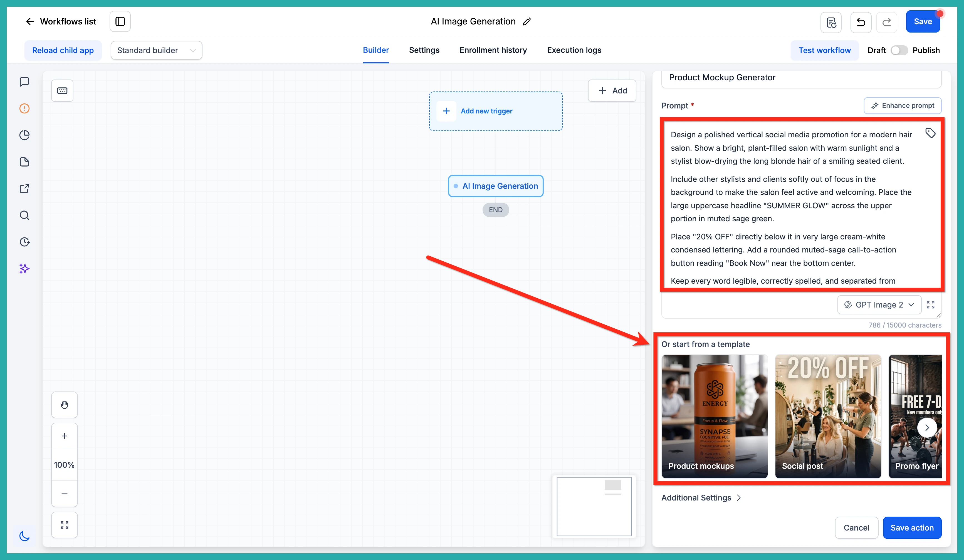
Task: Expand Additional Settings
Action: (x=701, y=498)
